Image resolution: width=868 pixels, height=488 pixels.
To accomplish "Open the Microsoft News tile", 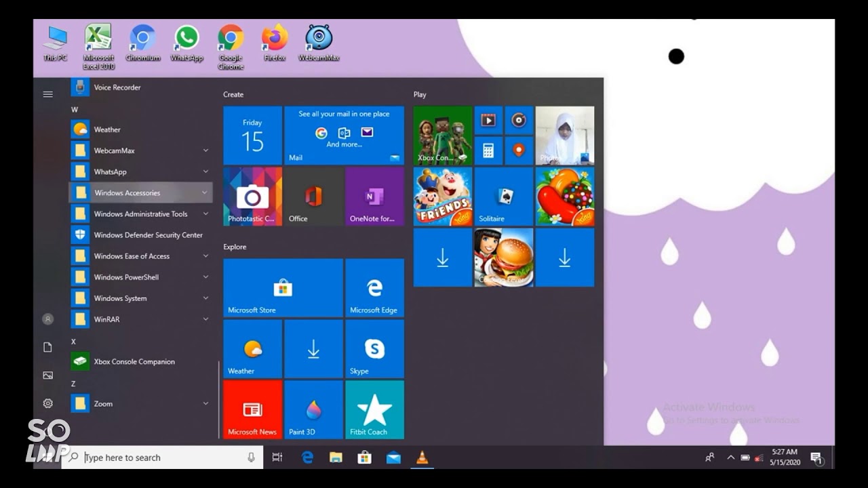I will (252, 409).
